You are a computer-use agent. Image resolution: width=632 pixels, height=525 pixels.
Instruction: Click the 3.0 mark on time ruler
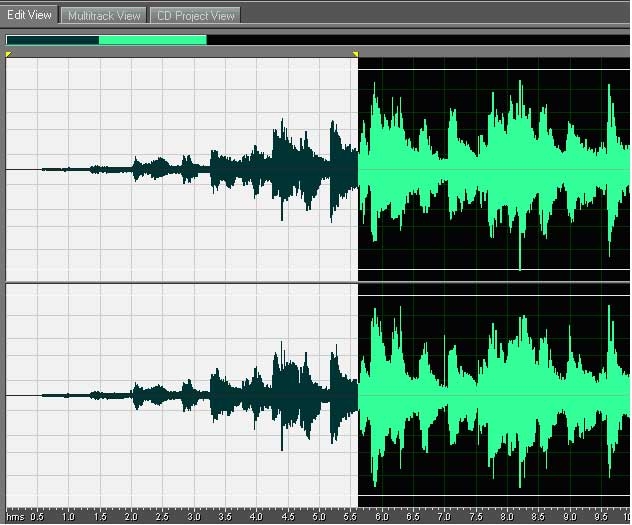click(x=194, y=517)
